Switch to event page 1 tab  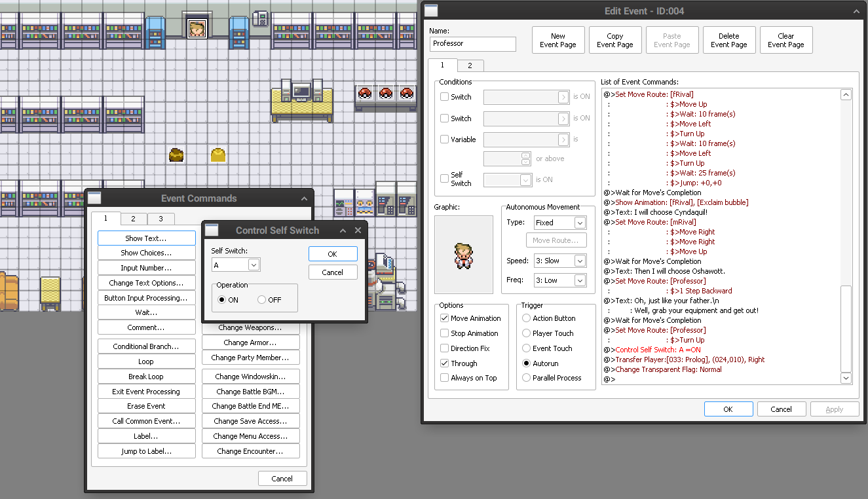[x=442, y=65]
